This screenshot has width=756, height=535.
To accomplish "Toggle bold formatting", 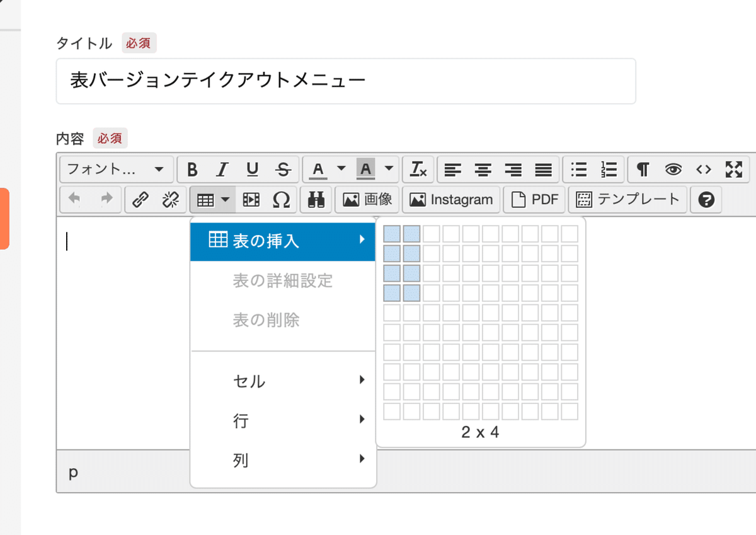I will [x=192, y=170].
